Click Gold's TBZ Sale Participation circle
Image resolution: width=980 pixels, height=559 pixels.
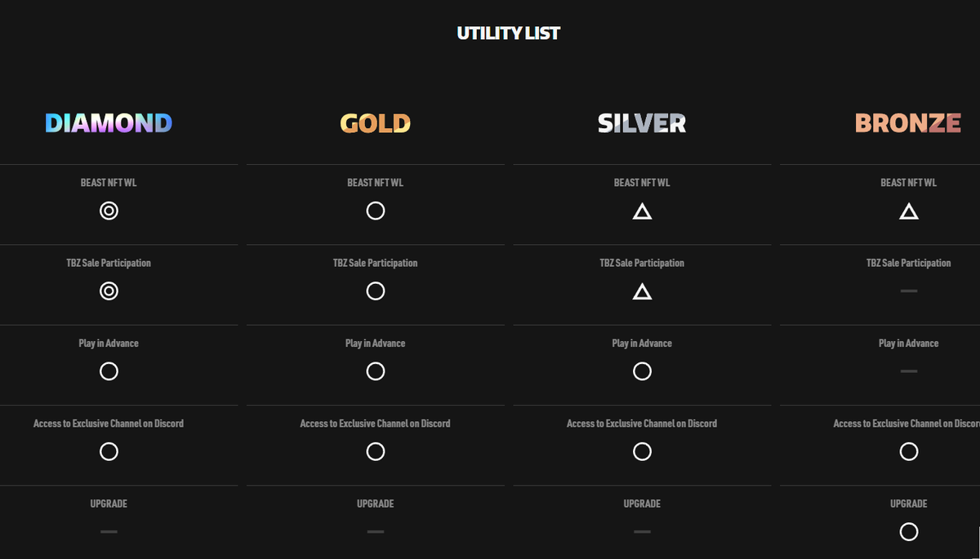pos(376,291)
